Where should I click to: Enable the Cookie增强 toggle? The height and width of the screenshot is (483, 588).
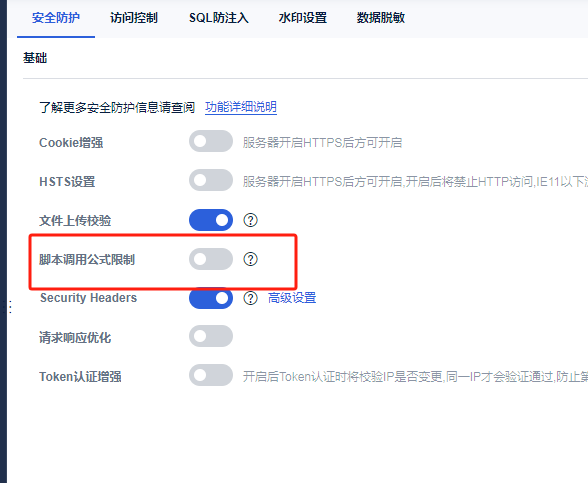211,141
